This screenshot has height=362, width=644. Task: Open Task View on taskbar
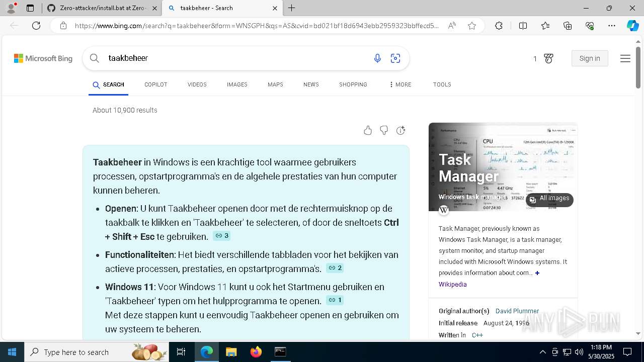pyautogui.click(x=181, y=352)
